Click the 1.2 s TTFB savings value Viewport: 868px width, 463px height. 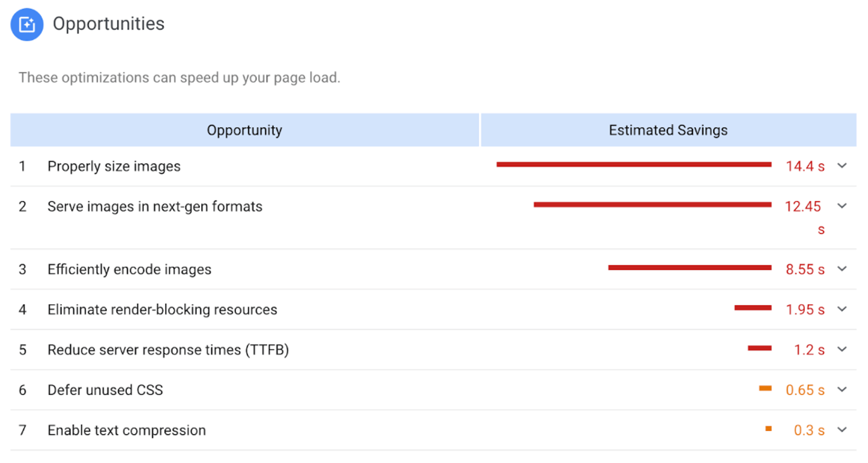(x=809, y=349)
